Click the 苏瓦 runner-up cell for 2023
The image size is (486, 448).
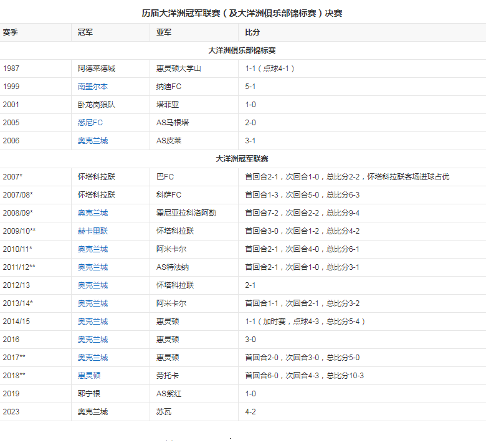coord(164,412)
